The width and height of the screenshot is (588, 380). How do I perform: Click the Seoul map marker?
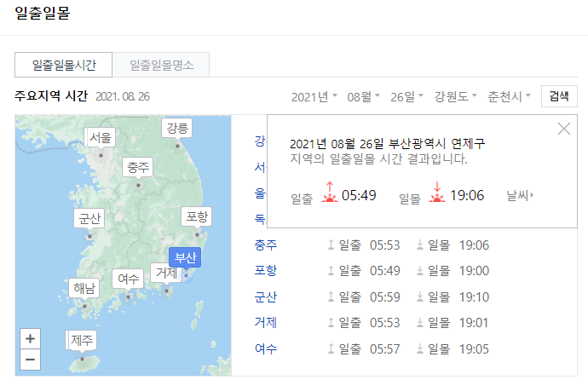click(x=101, y=137)
